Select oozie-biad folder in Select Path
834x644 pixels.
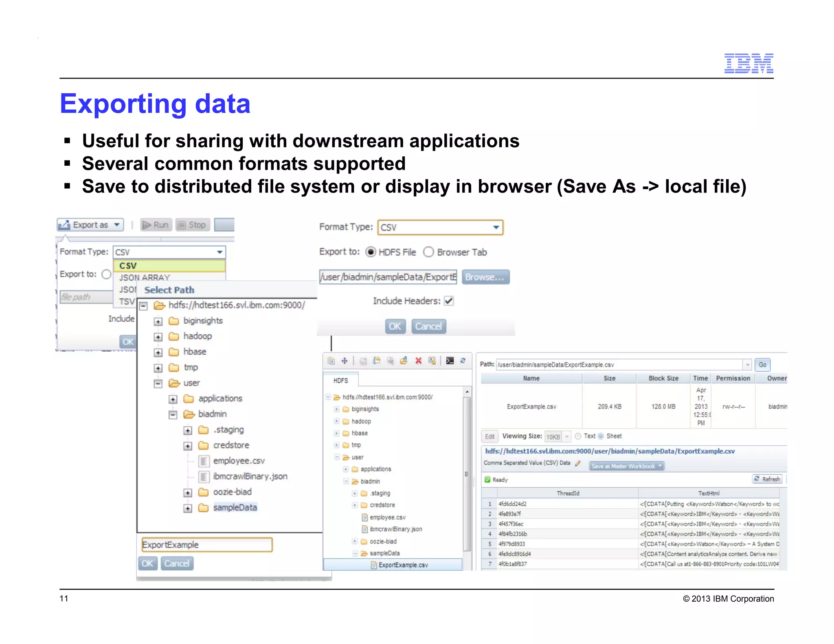point(232,493)
